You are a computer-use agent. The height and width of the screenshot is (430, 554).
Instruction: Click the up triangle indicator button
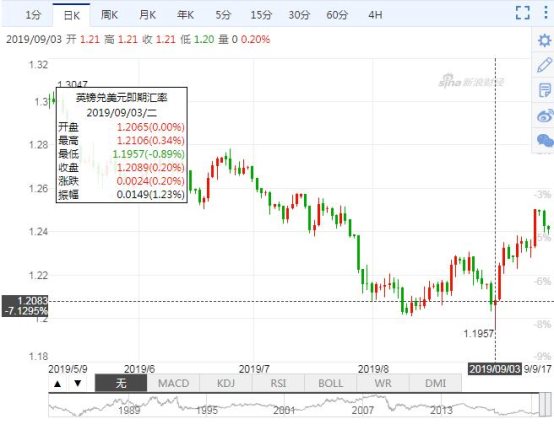tap(58, 383)
